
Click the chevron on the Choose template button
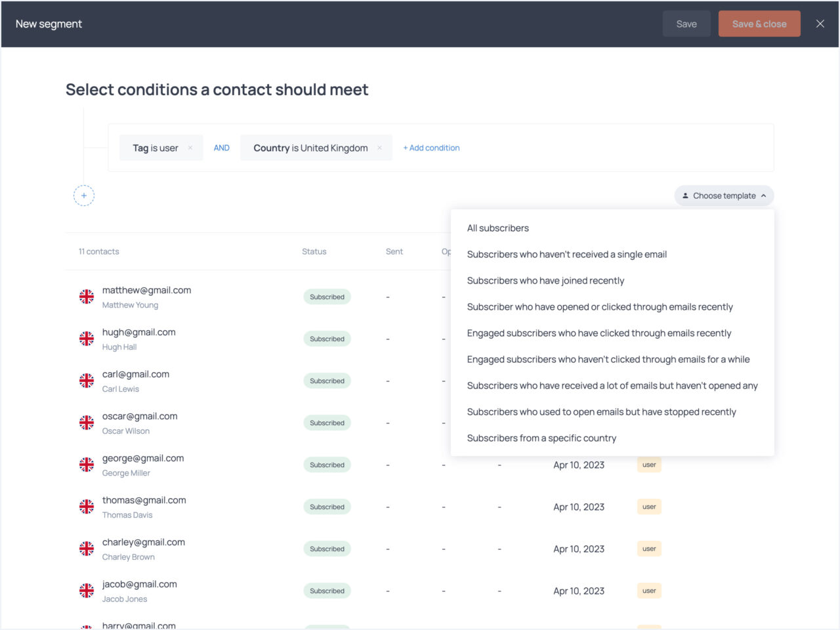click(x=763, y=196)
